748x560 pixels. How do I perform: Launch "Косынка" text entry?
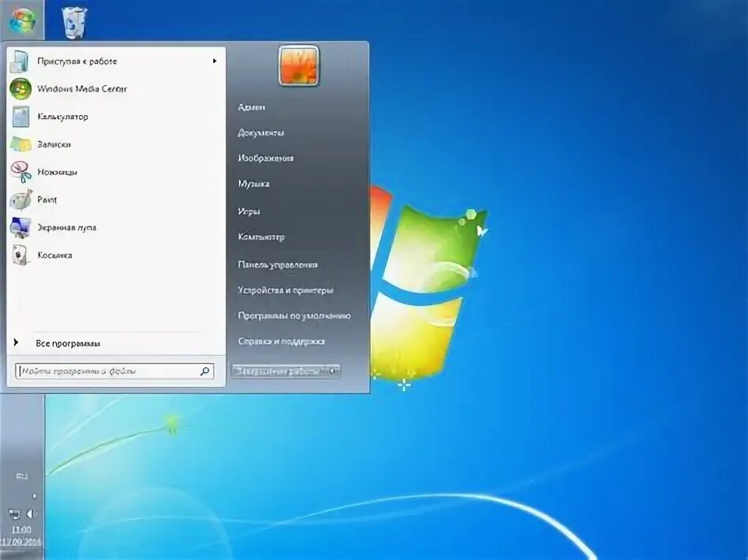pos(54,256)
